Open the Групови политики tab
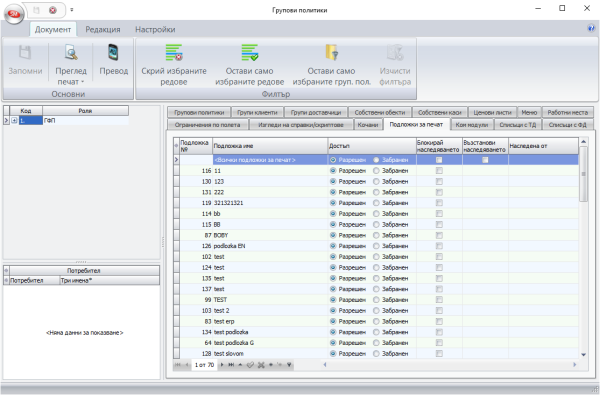Image resolution: width=600 pixels, height=395 pixels. point(199,113)
